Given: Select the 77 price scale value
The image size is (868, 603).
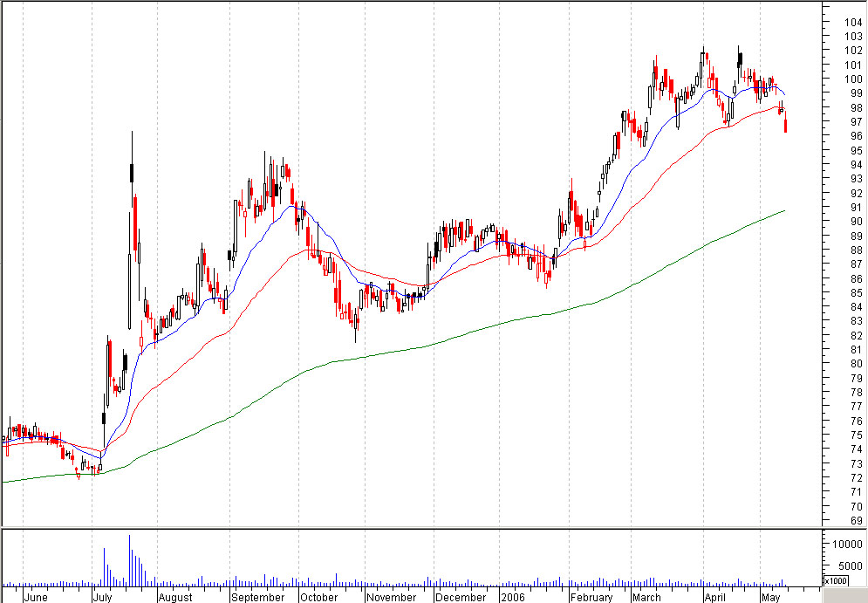Looking at the screenshot, I should pos(857,407).
